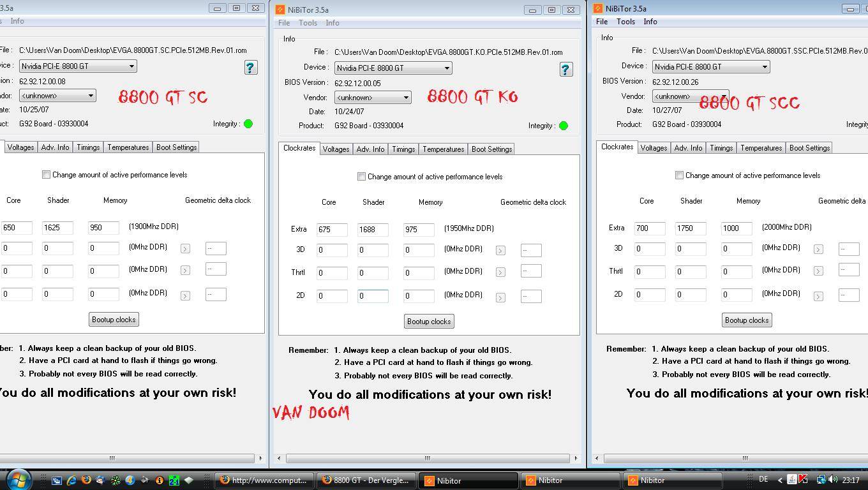This screenshot has height=490, width=868.
Task: Switch to Voltages tab in KO window
Action: 336,149
